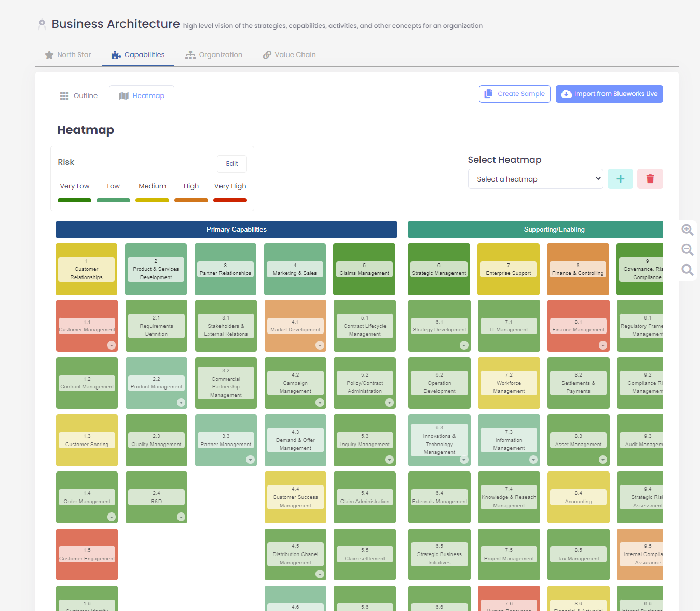Click the green plus add heatmap icon
The width and height of the screenshot is (700, 611).
[620, 179]
